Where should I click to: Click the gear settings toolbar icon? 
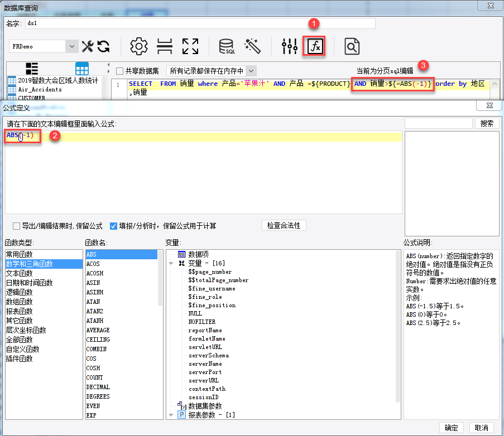(139, 46)
